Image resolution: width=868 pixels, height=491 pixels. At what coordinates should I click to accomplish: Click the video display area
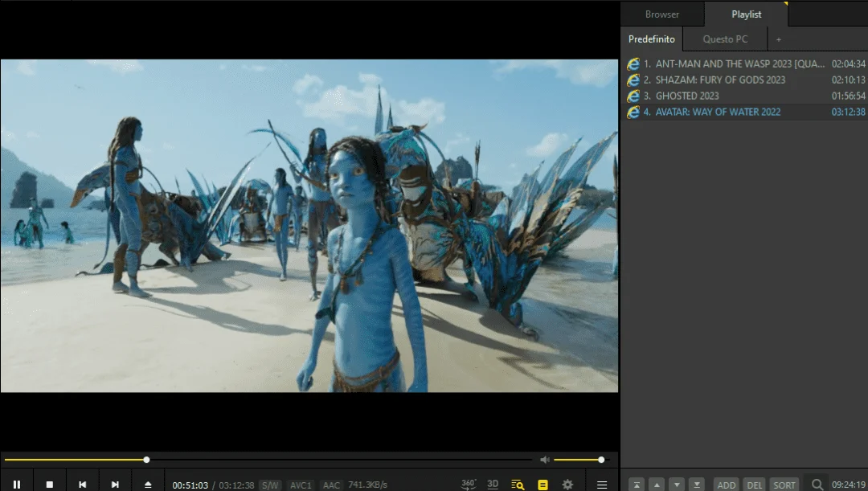(x=309, y=226)
